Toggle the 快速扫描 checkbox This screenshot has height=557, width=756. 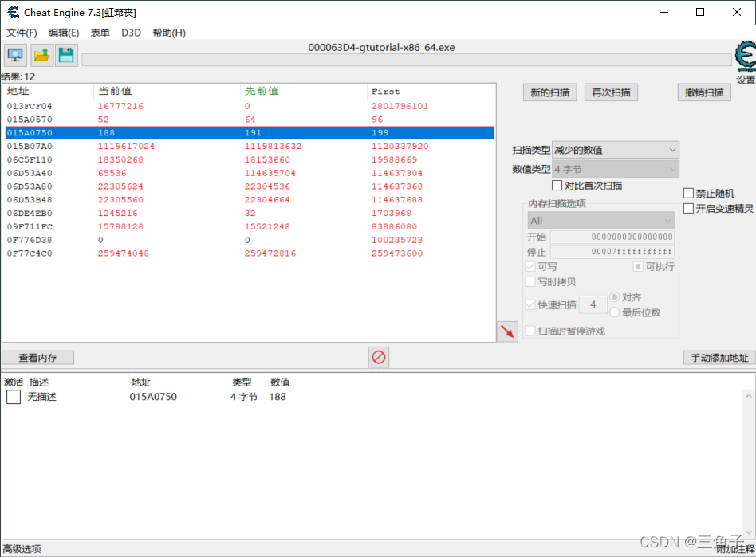[x=530, y=304]
